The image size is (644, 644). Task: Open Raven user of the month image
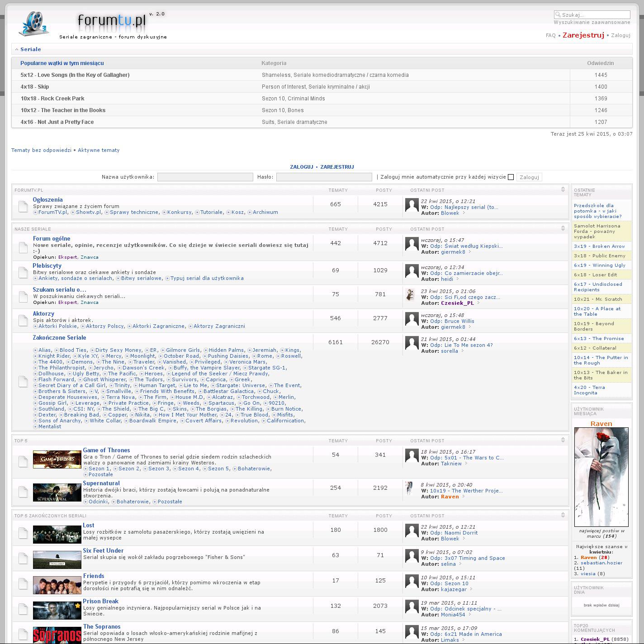point(601,477)
